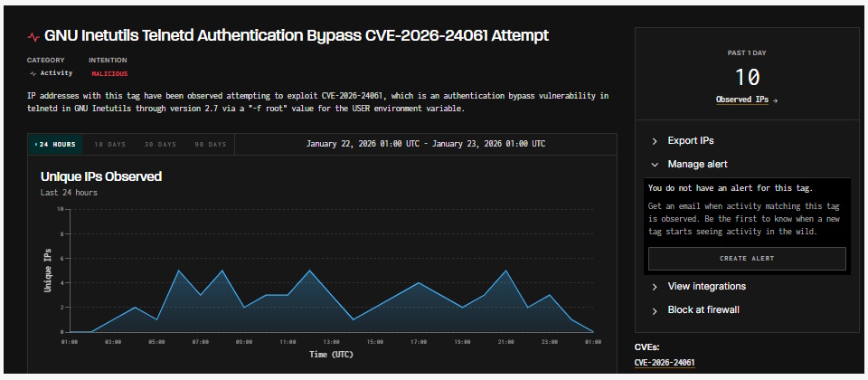The width and height of the screenshot is (868, 380).
Task: Show the 90 Days time range
Action: 211,144
